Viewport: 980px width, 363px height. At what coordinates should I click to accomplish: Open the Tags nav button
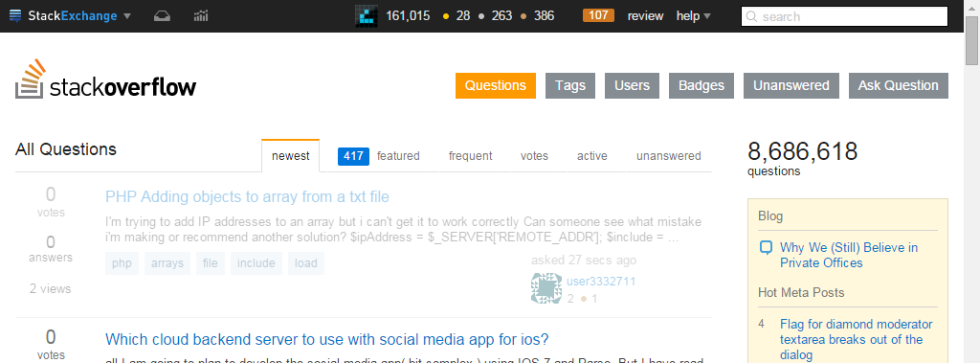click(570, 86)
